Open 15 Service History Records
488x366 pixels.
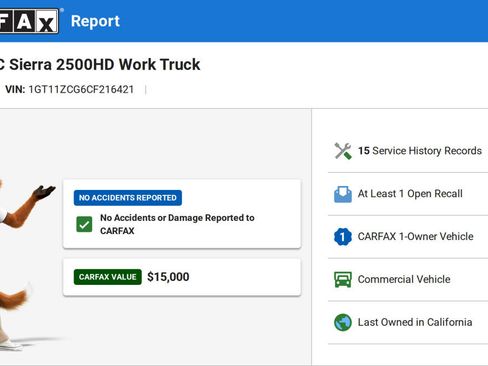(408, 151)
